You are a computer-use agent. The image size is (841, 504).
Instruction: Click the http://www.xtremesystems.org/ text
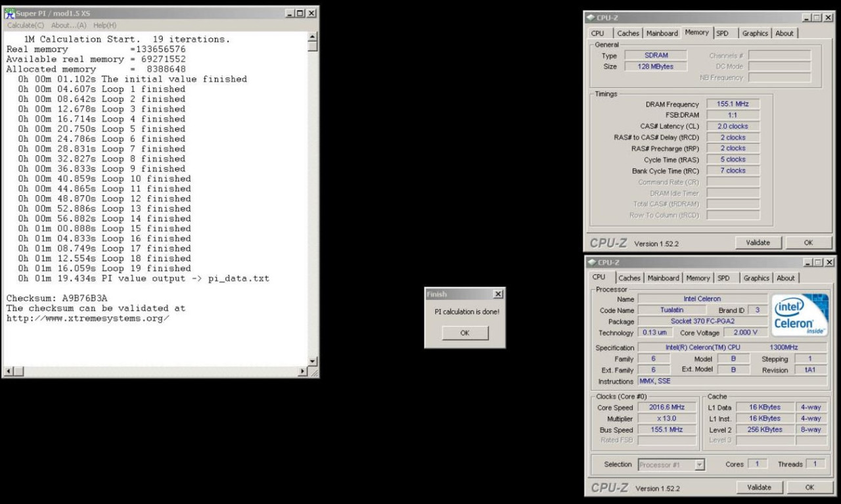click(88, 318)
